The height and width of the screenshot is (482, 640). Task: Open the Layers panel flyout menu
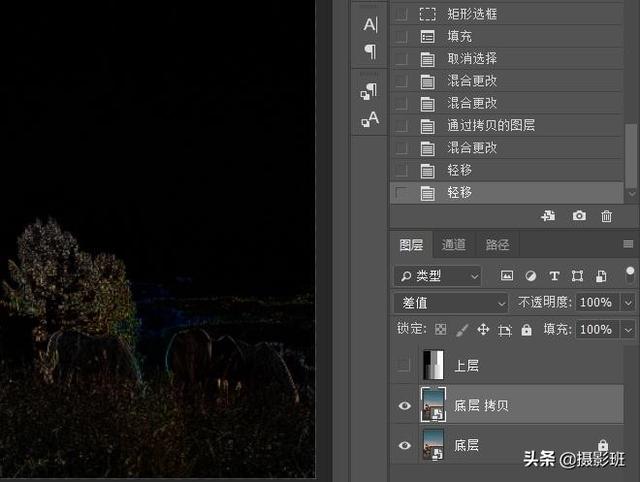[628, 244]
